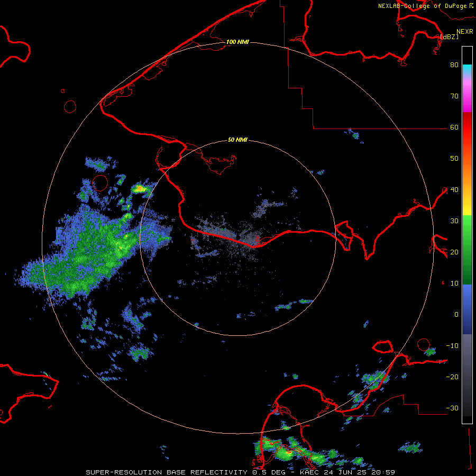Click the 80 value on the dBZ scale

click(x=454, y=65)
